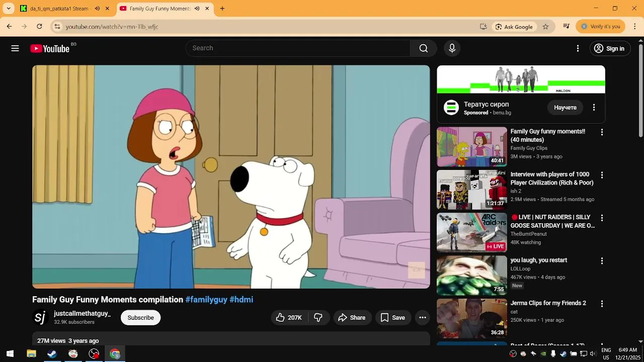Screen dimensions: 644x362
Task: Go back in browser history
Action: [9, 27]
